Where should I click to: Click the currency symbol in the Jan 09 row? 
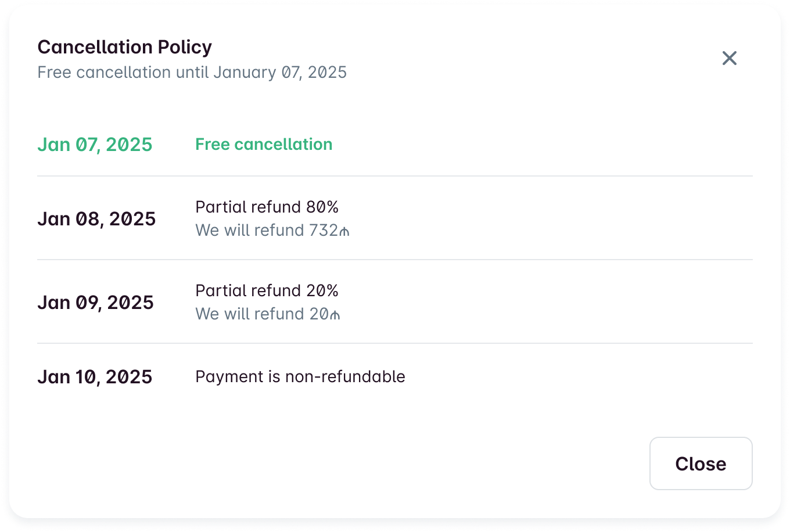tap(335, 315)
